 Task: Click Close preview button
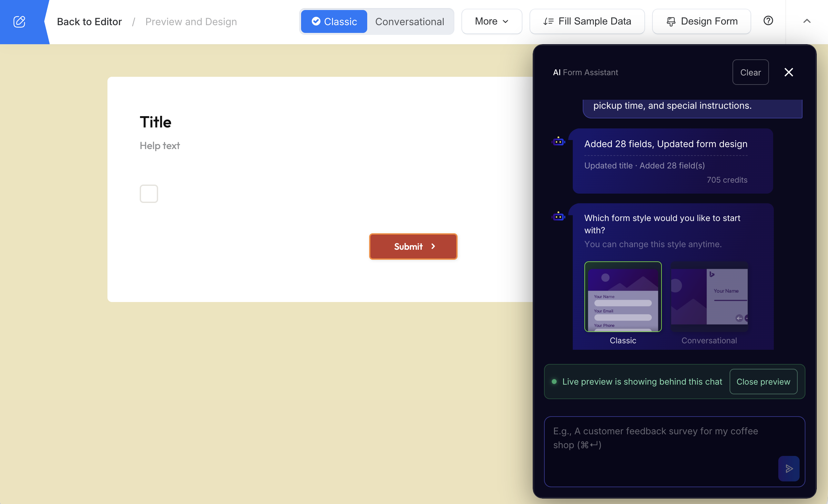pos(763,381)
